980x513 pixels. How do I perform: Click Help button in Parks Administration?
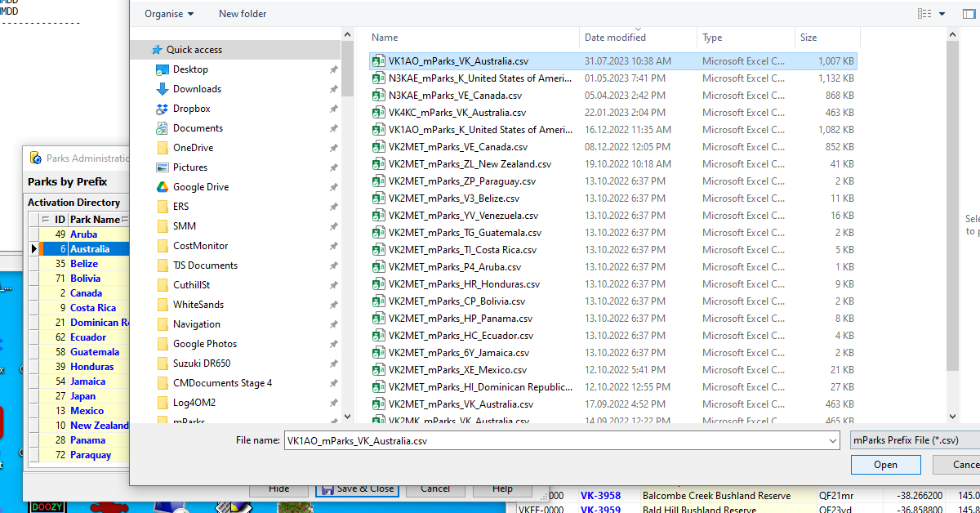(x=502, y=488)
